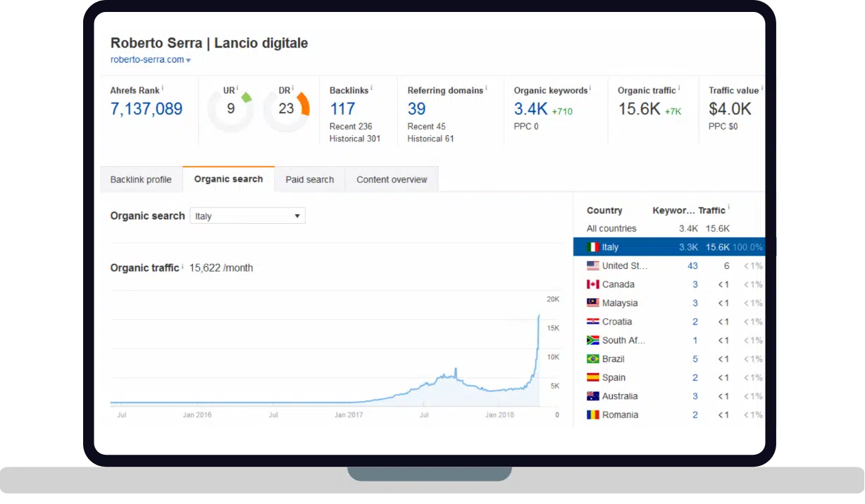This screenshot has width=865, height=504.
Task: Open the Paid search tab
Action: (x=310, y=179)
